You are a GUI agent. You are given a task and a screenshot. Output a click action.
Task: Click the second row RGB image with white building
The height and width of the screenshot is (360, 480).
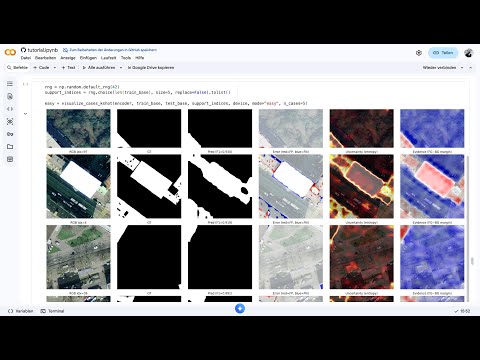(78, 186)
